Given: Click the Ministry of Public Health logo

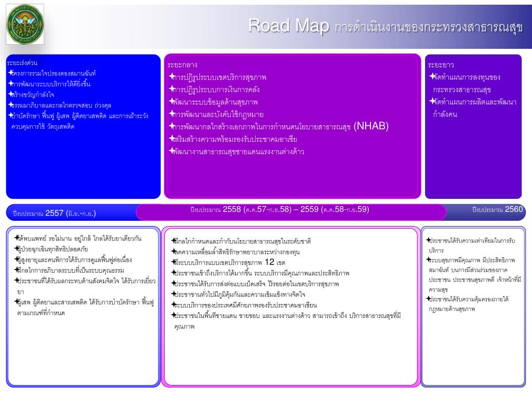Looking at the screenshot, I should pos(25,24).
